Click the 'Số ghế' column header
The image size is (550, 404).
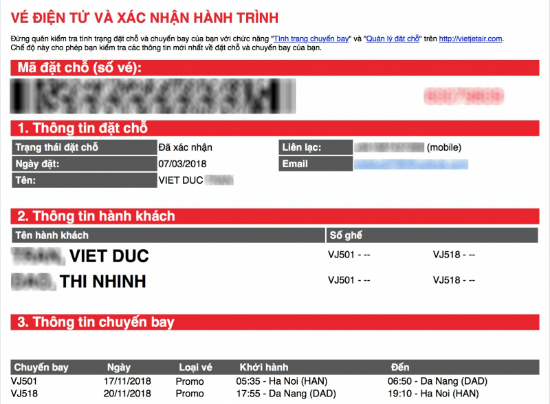(x=432, y=235)
